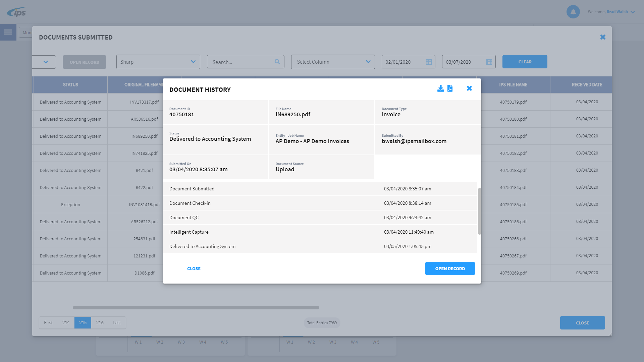Open the start date calendar picker
The image size is (644, 362).
[429, 62]
